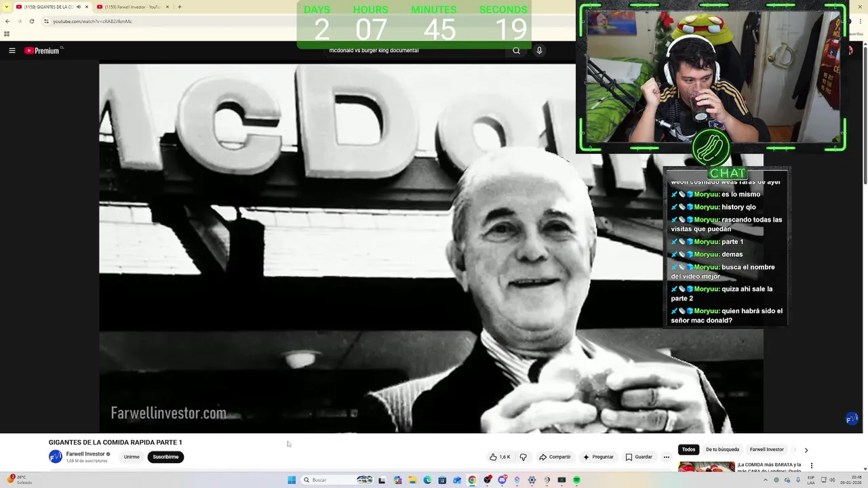Open the apps grid on bookmarks bar

(7, 34)
